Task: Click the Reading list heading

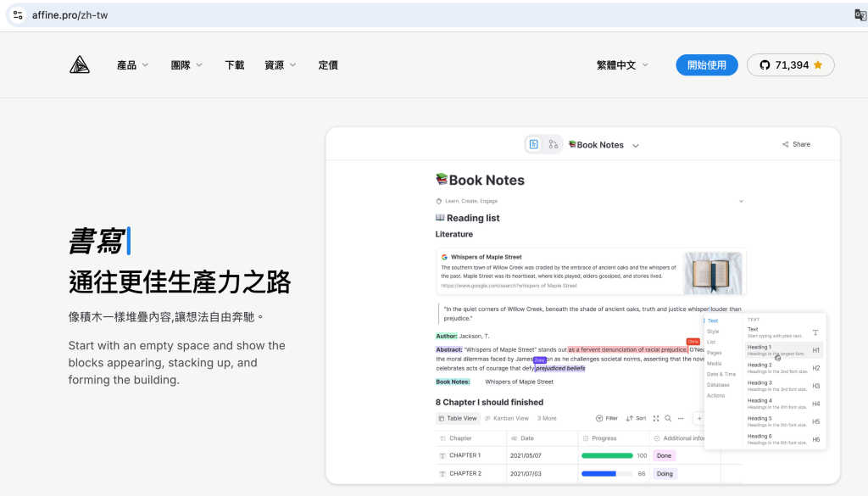Action: pyautogui.click(x=468, y=218)
